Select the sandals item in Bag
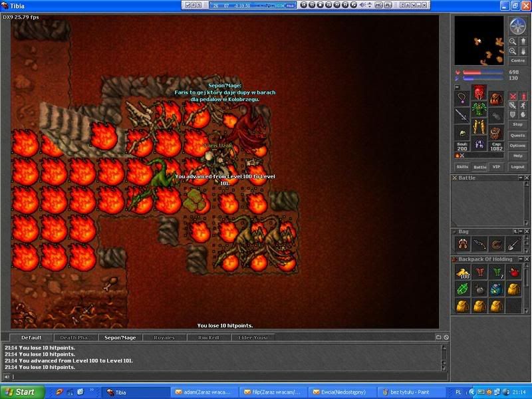The image size is (532, 399). 463,244
